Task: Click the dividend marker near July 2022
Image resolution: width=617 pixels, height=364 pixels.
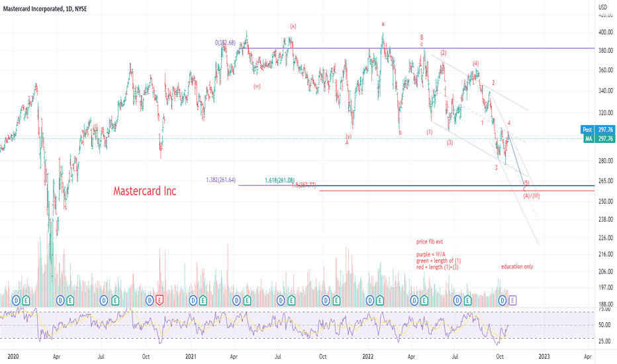Action: [x=457, y=300]
